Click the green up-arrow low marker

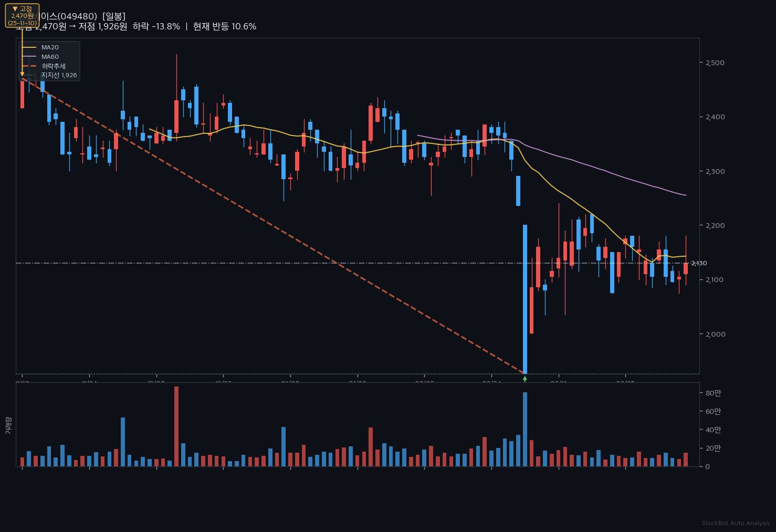pyautogui.click(x=525, y=378)
